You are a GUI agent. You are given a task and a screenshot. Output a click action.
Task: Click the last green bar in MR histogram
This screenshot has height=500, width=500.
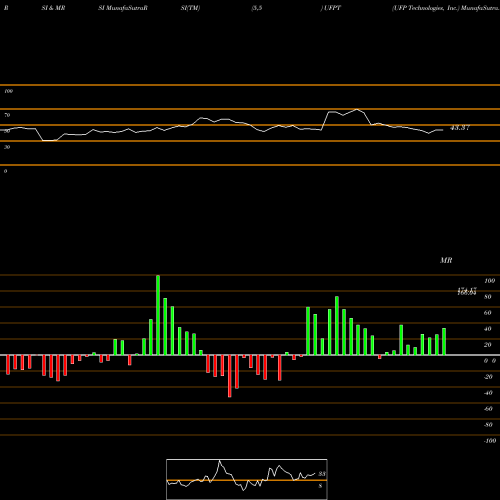(444, 342)
